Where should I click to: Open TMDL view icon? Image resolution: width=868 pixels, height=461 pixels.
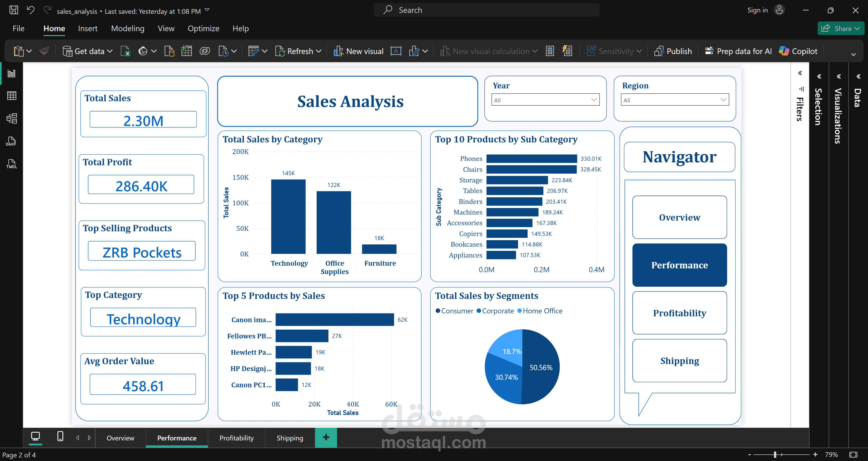pyautogui.click(x=12, y=164)
